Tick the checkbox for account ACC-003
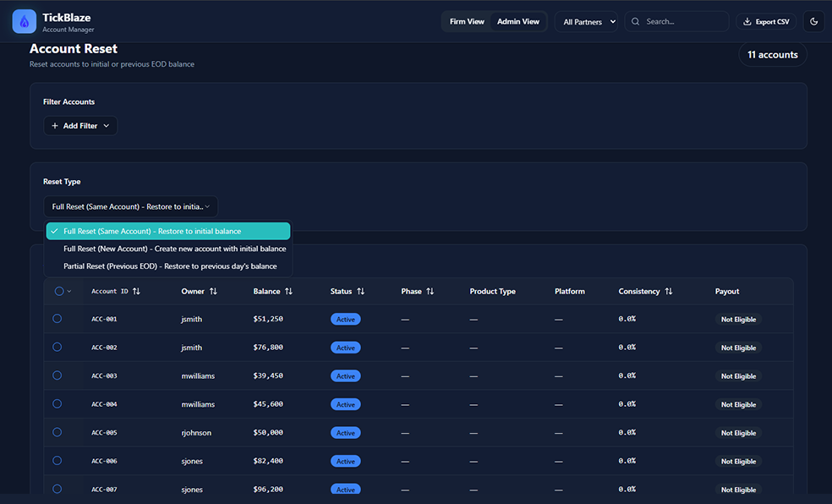This screenshot has height=504, width=832. (57, 375)
